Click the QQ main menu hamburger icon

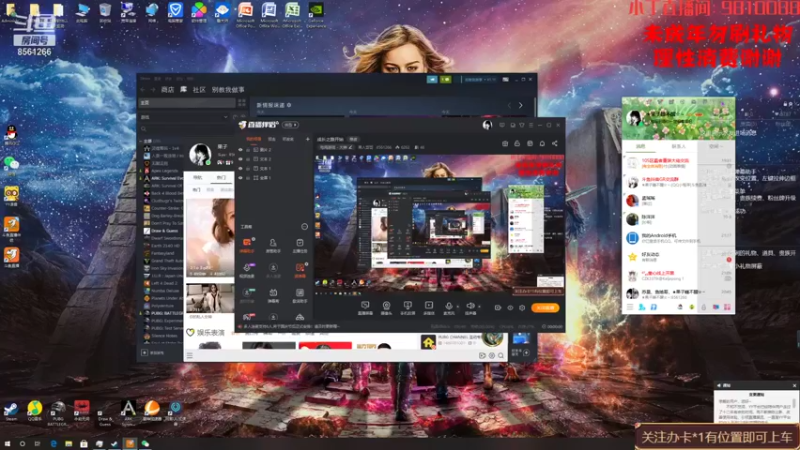pyautogui.click(x=630, y=307)
